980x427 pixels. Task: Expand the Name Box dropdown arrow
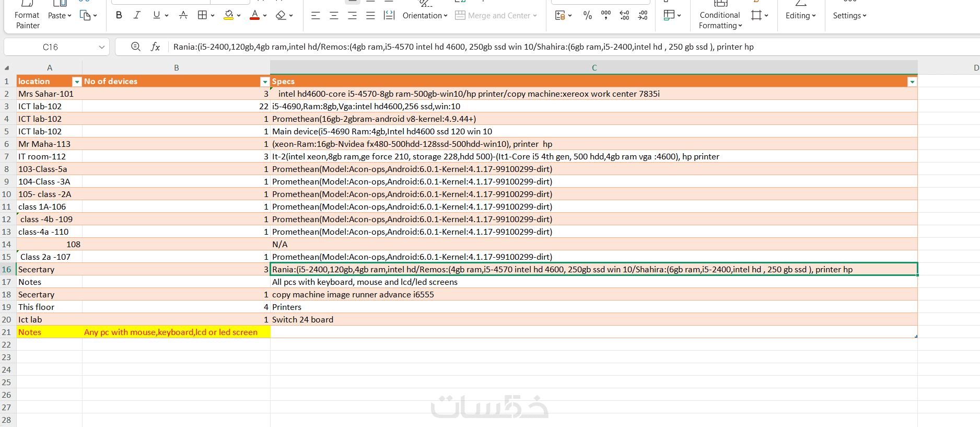point(102,47)
